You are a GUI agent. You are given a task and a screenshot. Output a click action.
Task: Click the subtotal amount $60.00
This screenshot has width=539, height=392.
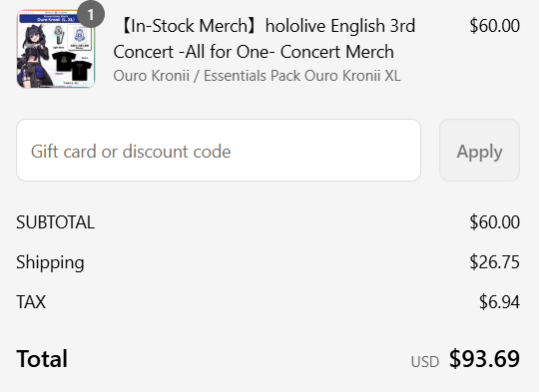494,222
